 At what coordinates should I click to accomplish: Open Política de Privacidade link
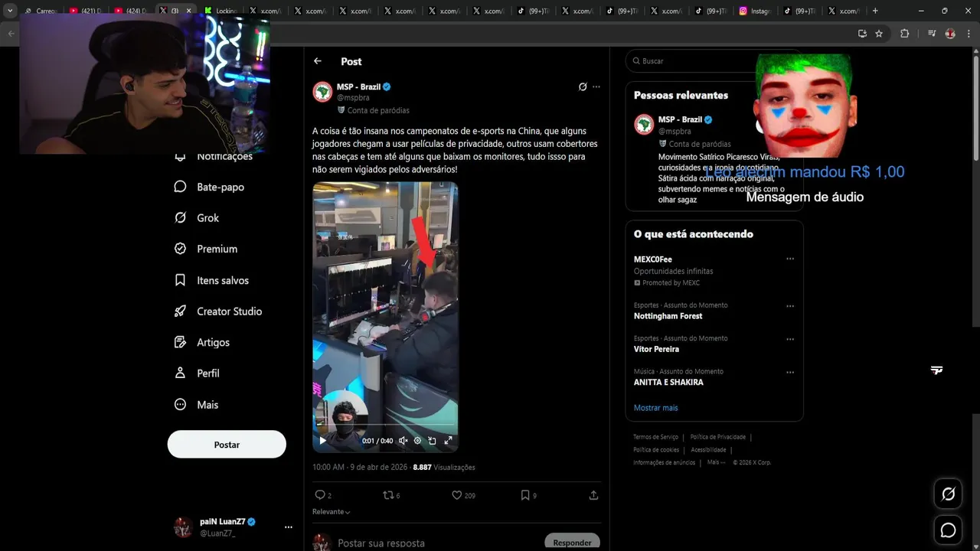718,437
